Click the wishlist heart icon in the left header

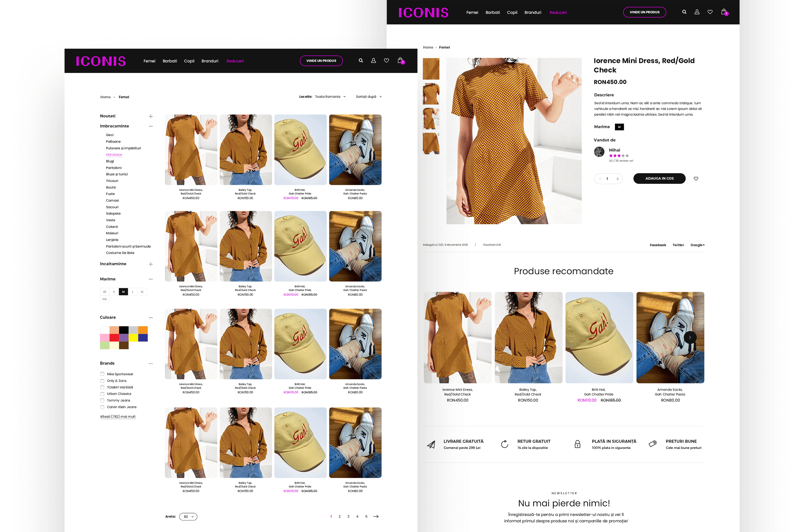tap(386, 61)
